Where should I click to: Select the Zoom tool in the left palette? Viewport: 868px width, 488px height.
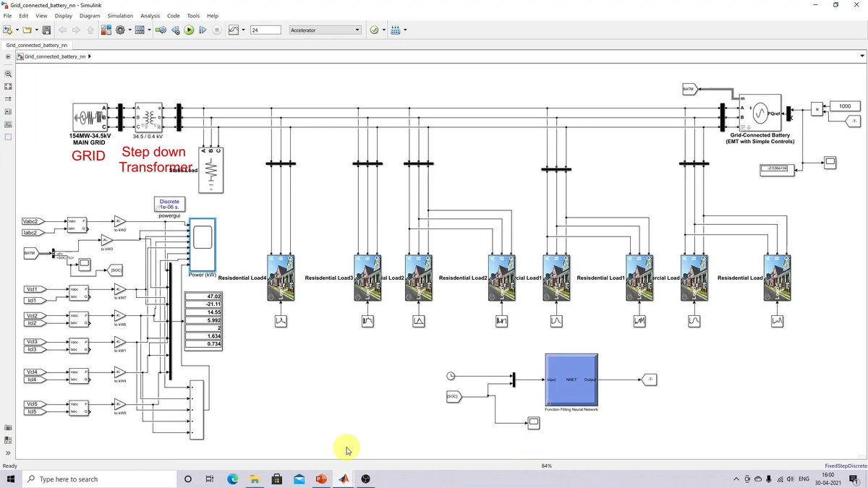click(x=8, y=74)
